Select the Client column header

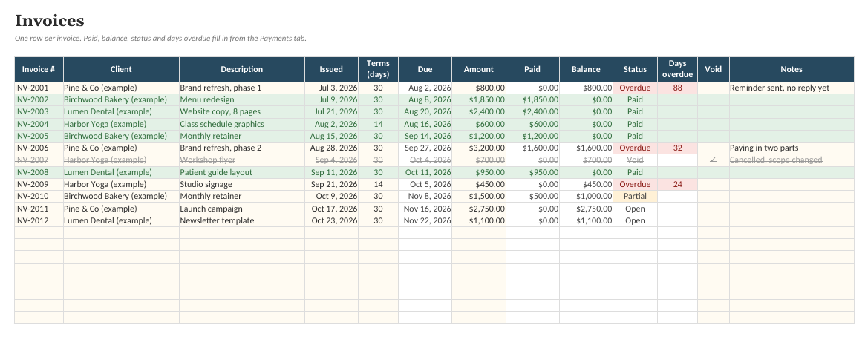pyautogui.click(x=121, y=69)
